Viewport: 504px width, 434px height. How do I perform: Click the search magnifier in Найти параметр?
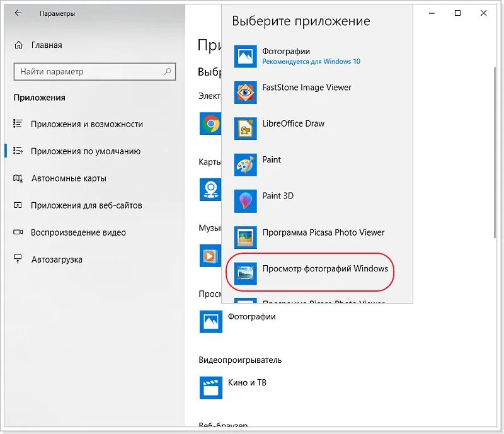tap(168, 71)
